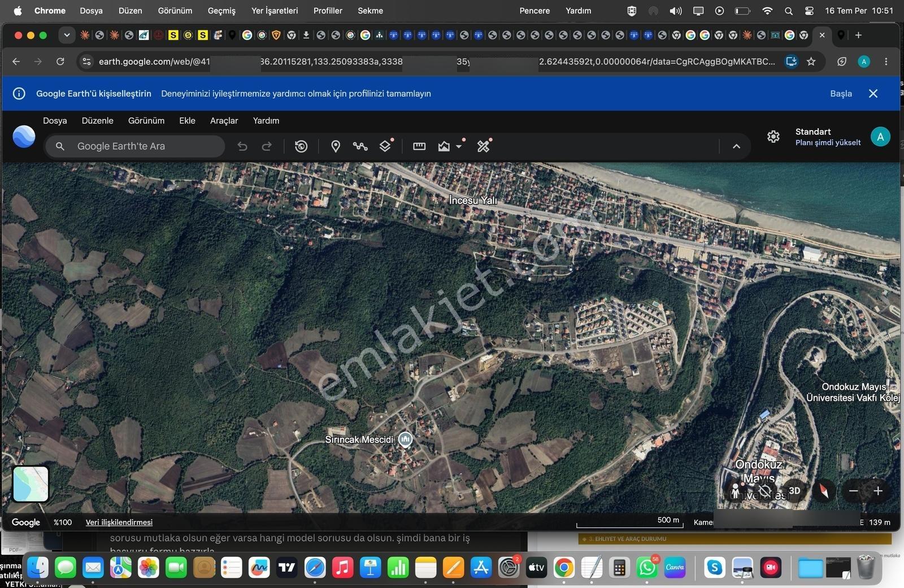This screenshot has width=904, height=588.
Task: Focus the Google Earth'te Ara search field
Action: (x=135, y=146)
